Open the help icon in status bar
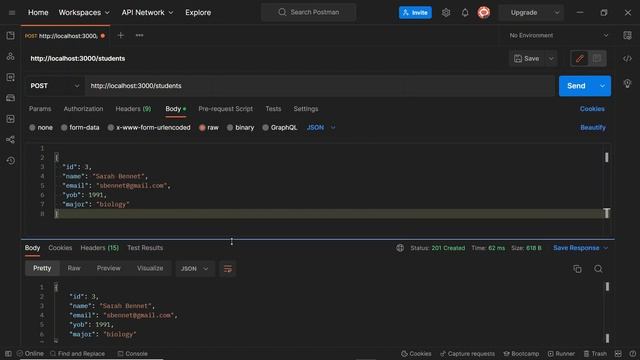This screenshot has height=360, width=640. pos(632,353)
